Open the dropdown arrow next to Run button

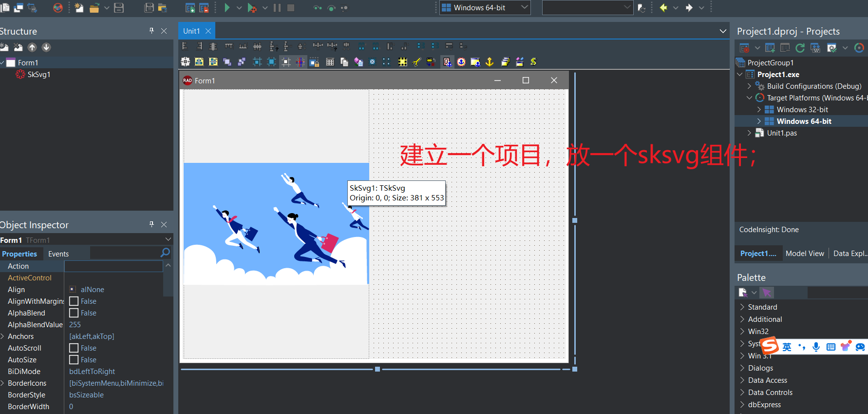pyautogui.click(x=239, y=8)
